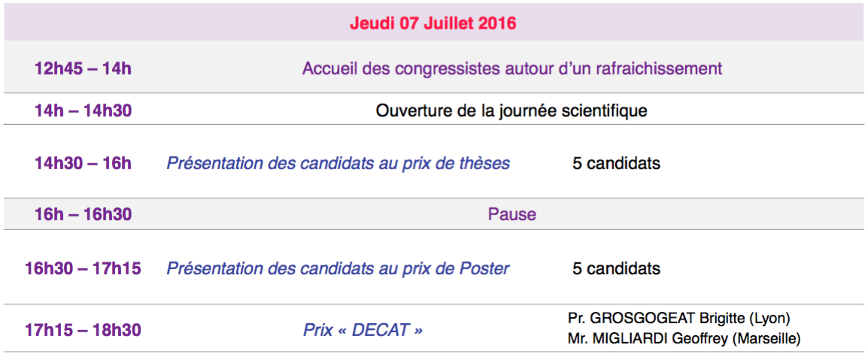
Task: Select the 17h15 – 18h30 time slot
Action: pyautogui.click(x=83, y=330)
